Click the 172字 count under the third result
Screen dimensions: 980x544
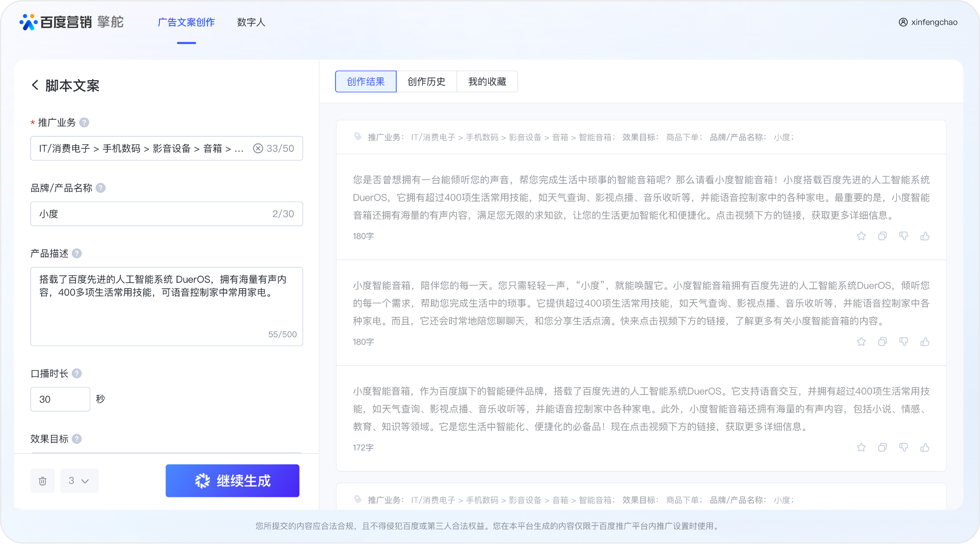363,448
